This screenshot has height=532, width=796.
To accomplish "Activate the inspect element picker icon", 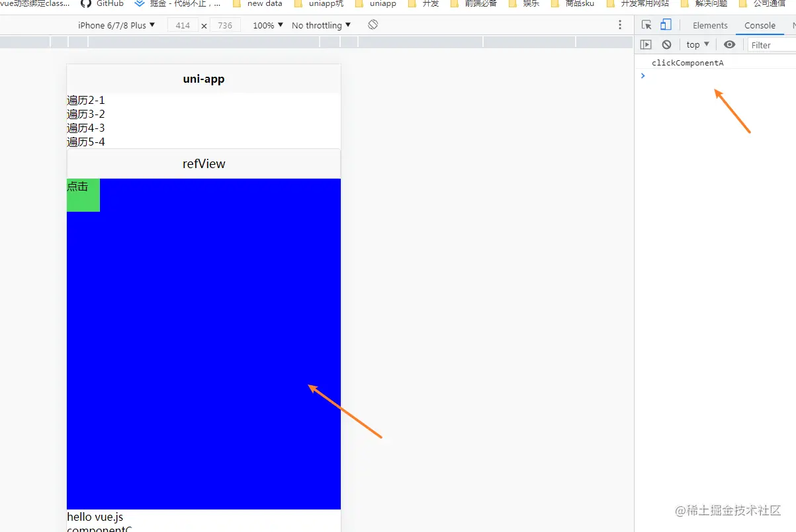I will pyautogui.click(x=646, y=25).
